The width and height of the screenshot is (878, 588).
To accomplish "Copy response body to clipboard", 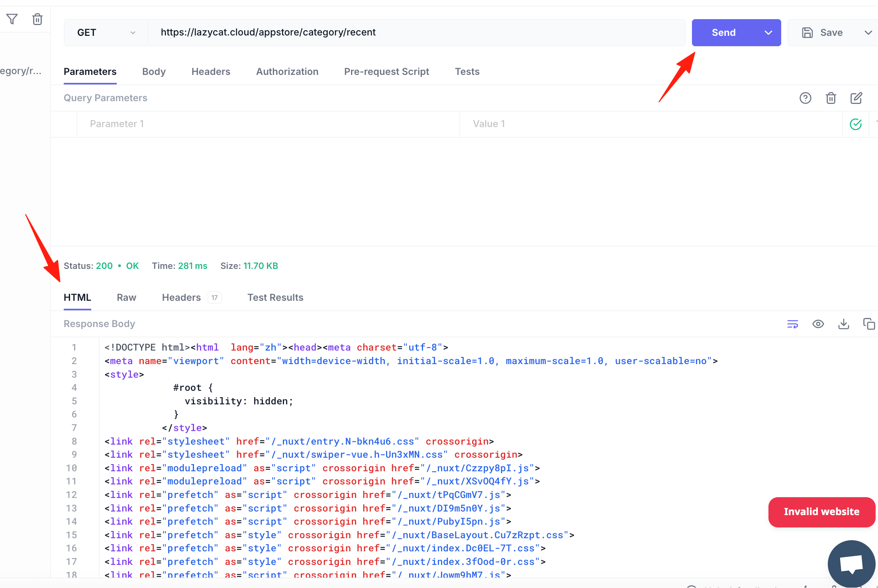I will tap(868, 324).
